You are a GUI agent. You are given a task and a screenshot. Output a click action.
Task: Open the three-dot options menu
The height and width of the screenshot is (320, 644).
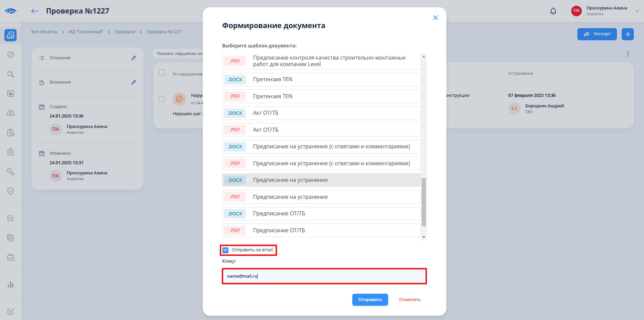[x=628, y=54]
